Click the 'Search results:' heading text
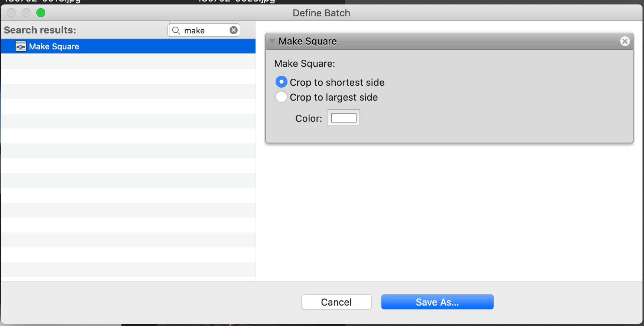This screenshot has width=644, height=326. [40, 30]
